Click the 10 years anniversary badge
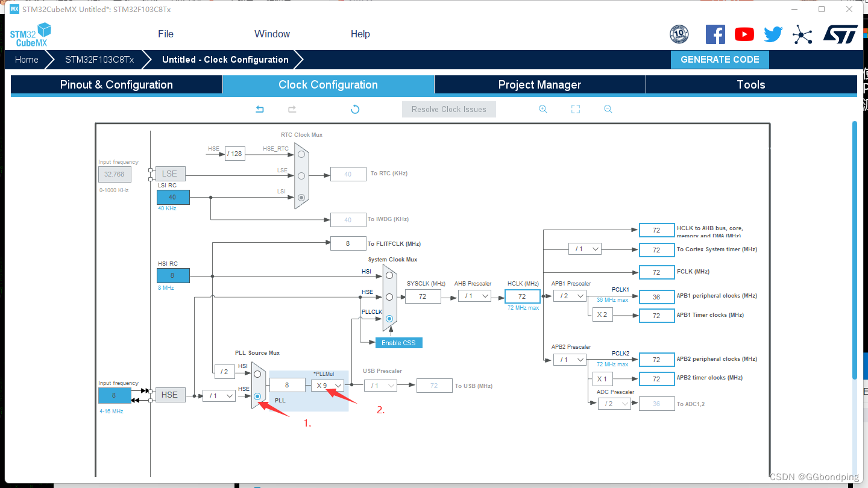 click(679, 34)
